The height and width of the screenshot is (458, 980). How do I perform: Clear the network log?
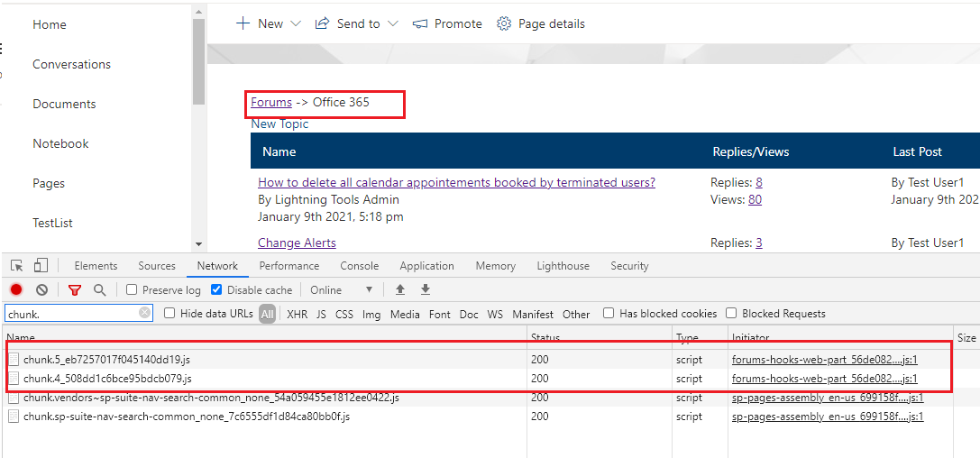point(41,290)
